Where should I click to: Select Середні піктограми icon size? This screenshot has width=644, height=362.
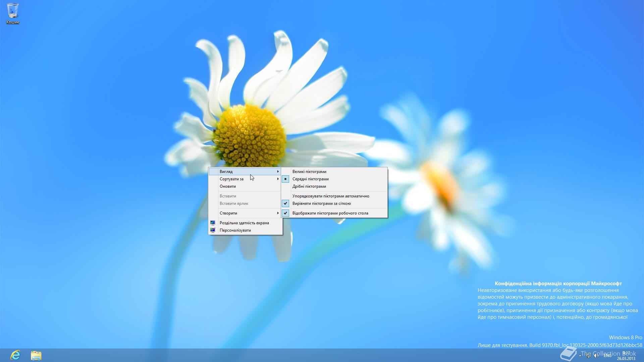click(334, 179)
